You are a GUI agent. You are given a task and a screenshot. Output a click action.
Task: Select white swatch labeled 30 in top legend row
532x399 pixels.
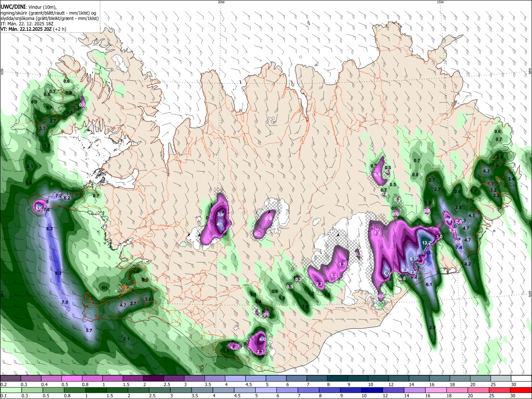tap(521, 379)
